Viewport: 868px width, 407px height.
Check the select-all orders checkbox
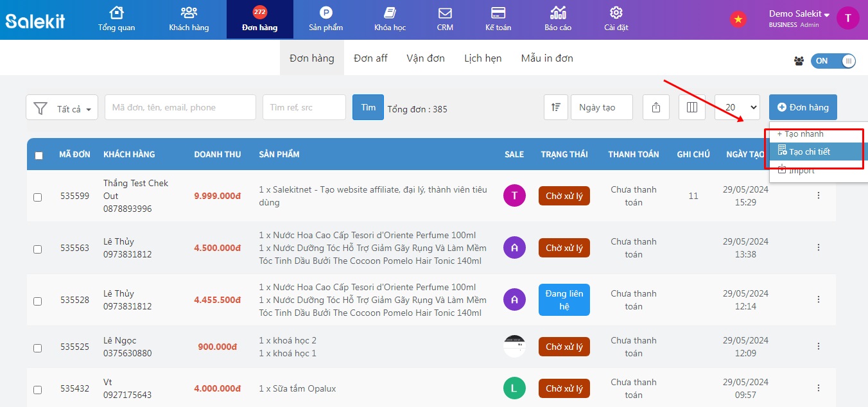point(39,155)
